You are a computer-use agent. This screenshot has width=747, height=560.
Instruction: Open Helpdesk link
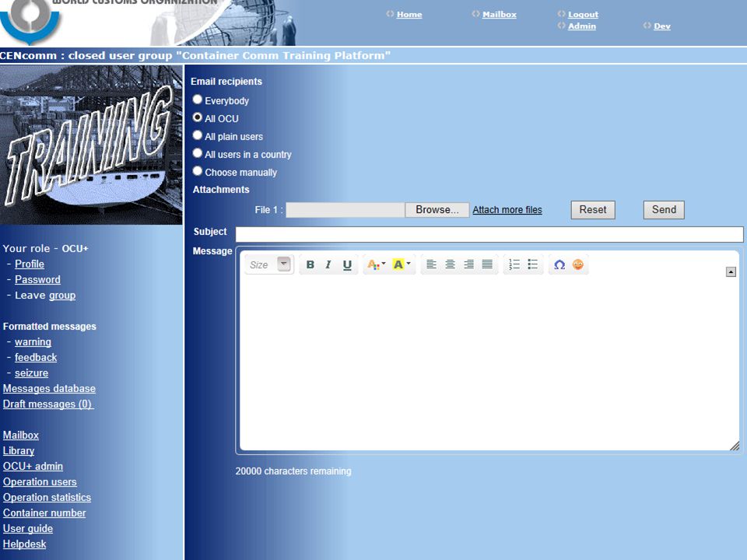pos(24,544)
